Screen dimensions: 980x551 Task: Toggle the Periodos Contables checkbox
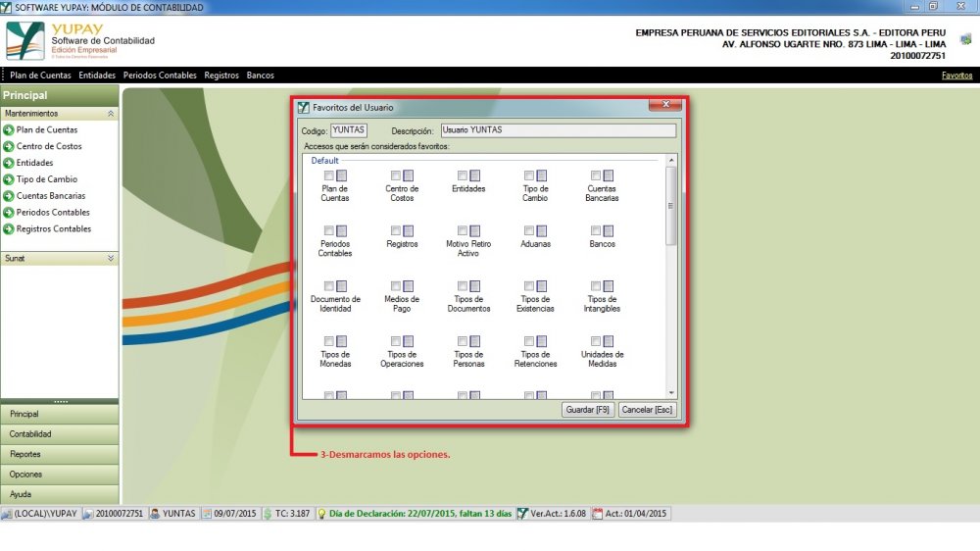pyautogui.click(x=328, y=230)
